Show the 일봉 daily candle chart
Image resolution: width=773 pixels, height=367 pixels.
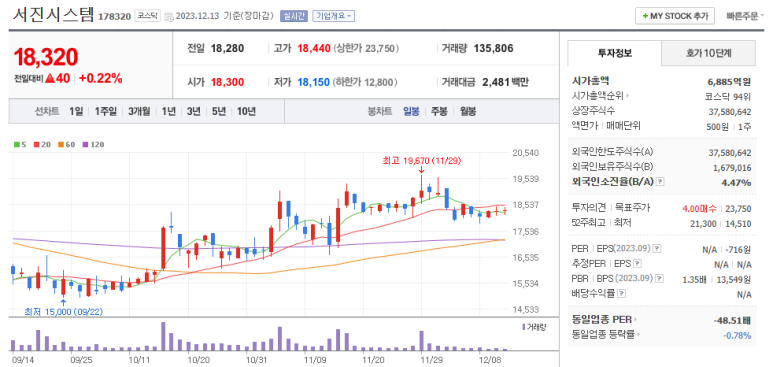coord(411,111)
